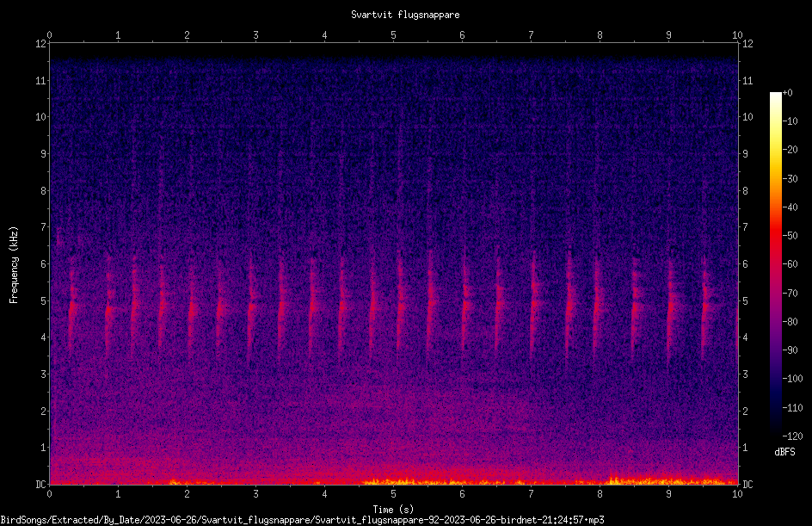Click '2' on the upper time axis

(x=187, y=35)
